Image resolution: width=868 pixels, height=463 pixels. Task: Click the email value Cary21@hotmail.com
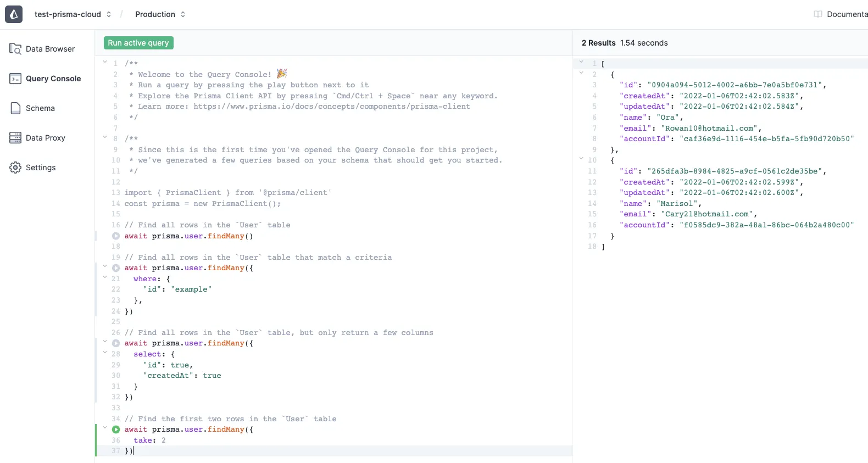(x=707, y=214)
